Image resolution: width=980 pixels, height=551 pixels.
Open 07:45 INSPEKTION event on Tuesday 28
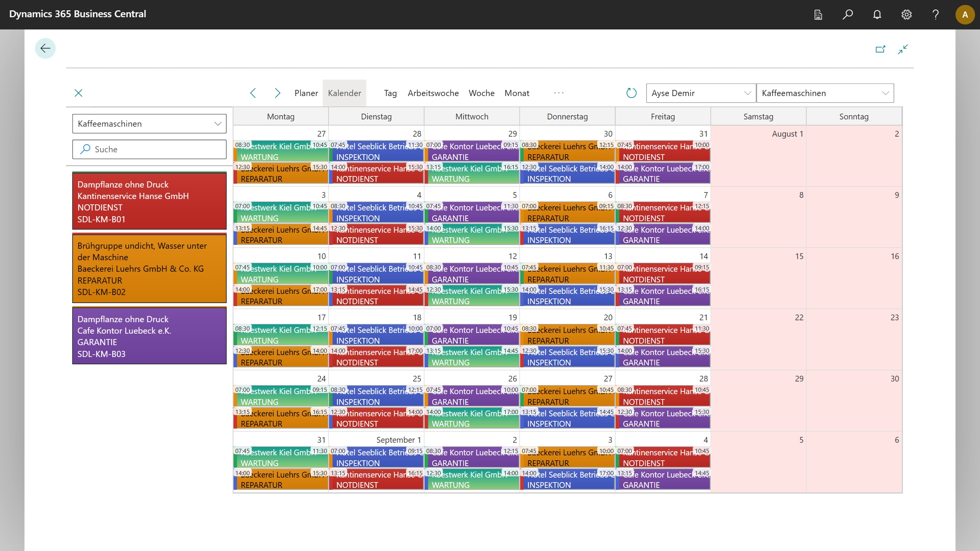tap(376, 152)
